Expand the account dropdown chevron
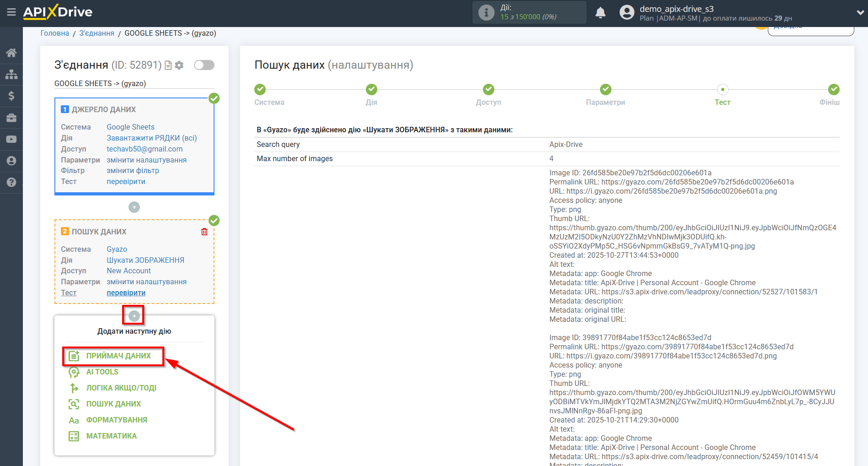Image resolution: width=868 pixels, height=466 pixels. point(860,13)
